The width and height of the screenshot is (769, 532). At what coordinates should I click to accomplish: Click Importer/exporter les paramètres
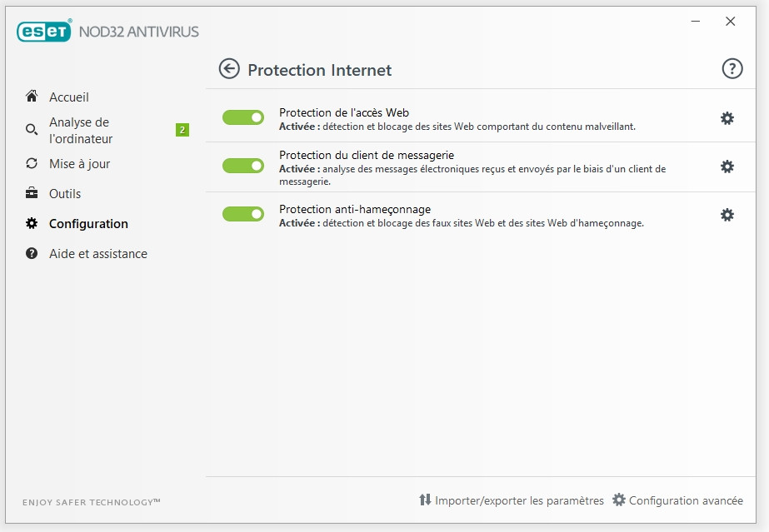pyautogui.click(x=511, y=500)
